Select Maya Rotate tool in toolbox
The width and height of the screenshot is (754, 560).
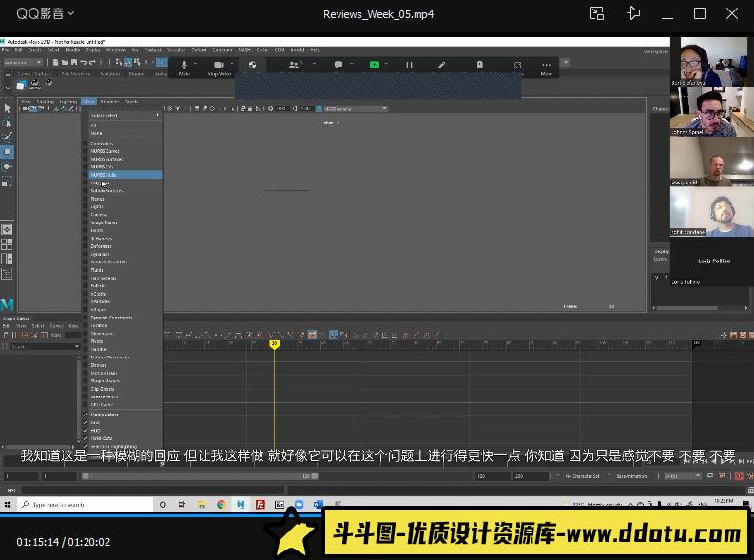(8, 166)
